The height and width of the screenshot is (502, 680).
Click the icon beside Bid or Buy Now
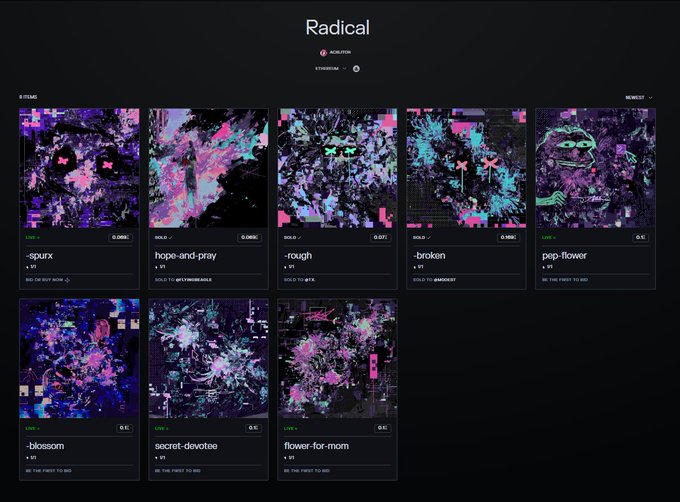(67, 280)
